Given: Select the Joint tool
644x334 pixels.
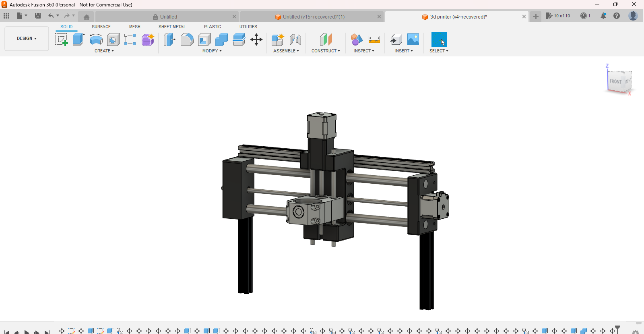Looking at the screenshot, I should pyautogui.click(x=295, y=39).
